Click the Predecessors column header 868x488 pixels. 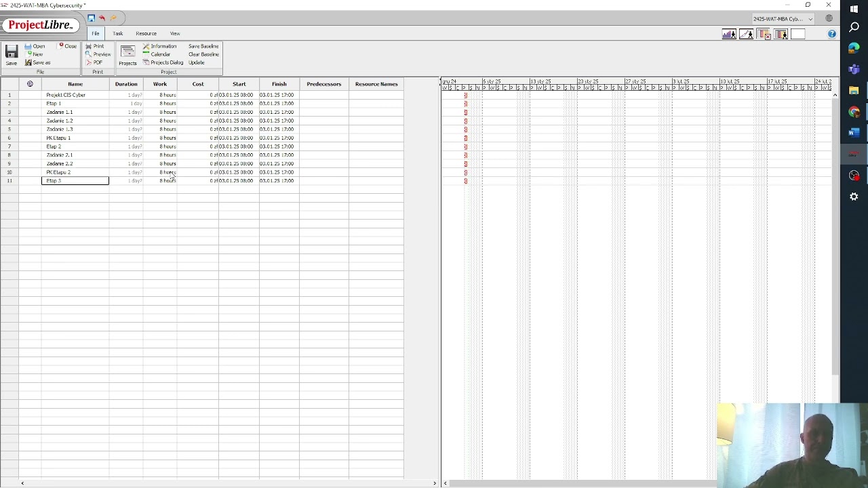[324, 84]
